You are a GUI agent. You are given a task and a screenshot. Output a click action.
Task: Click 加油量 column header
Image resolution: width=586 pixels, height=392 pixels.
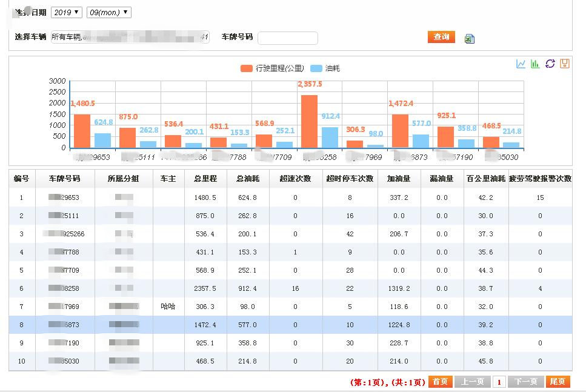coord(399,179)
